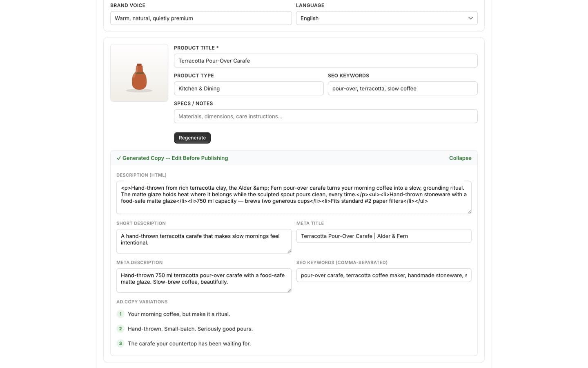This screenshot has width=588, height=368.
Task: Click the Product Type field
Action: 249,88
